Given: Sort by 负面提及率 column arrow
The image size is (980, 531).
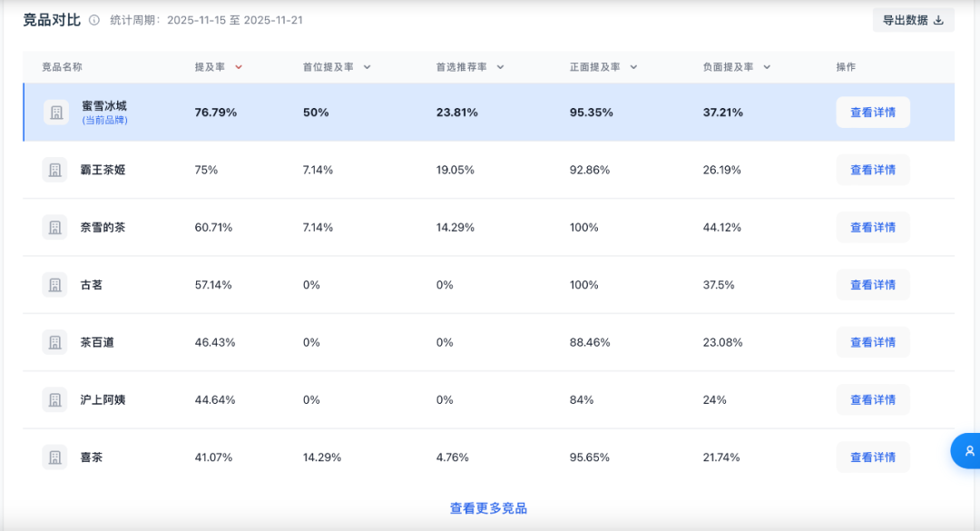Looking at the screenshot, I should pyautogui.click(x=767, y=67).
